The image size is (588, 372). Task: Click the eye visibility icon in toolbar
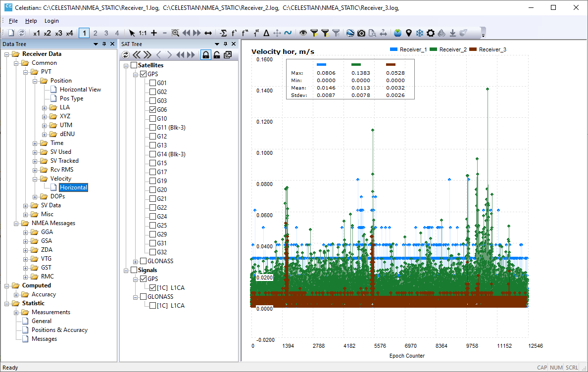[x=303, y=33]
